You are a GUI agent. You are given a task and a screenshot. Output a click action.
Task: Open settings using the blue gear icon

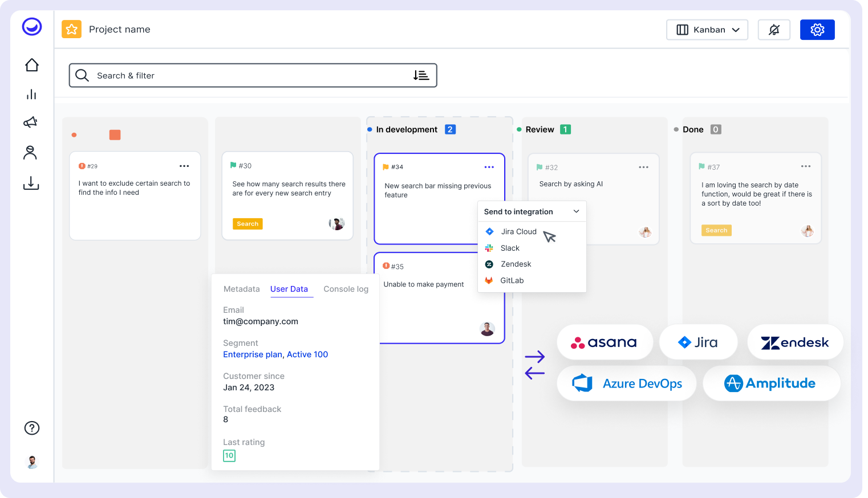(x=817, y=29)
